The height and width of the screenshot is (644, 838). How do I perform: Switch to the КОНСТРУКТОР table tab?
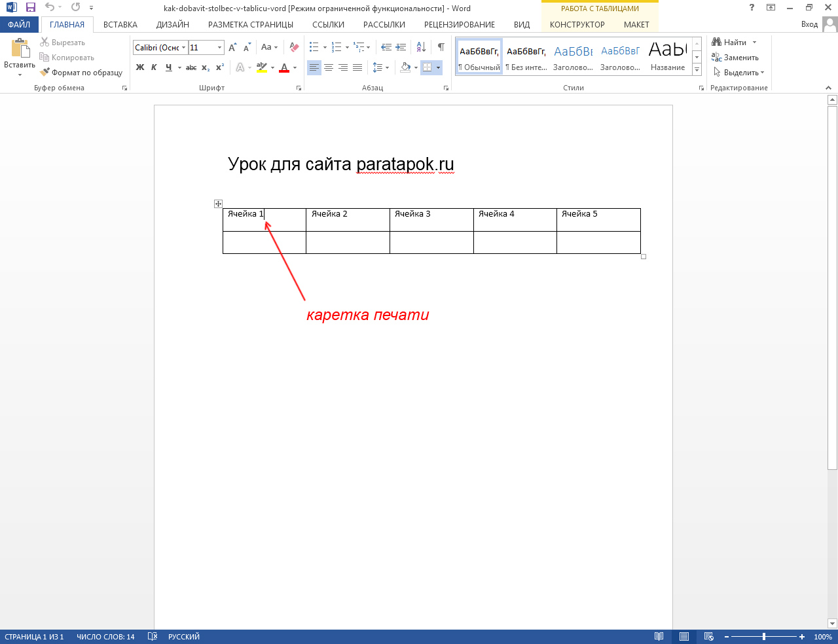(x=577, y=24)
